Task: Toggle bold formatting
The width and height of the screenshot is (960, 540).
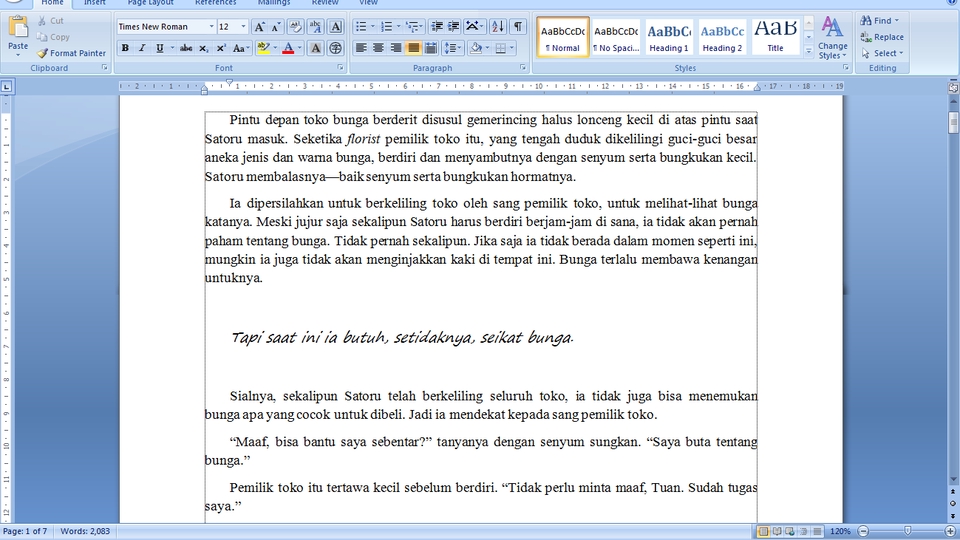Action: coord(125,48)
